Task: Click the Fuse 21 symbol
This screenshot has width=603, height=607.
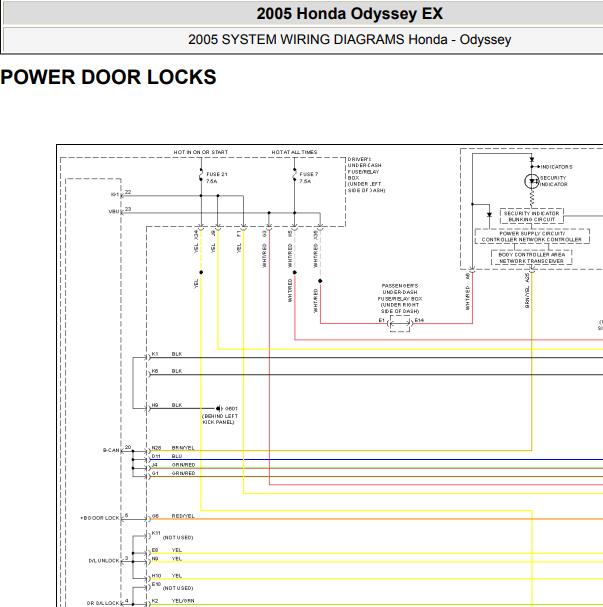Action: click(201, 175)
